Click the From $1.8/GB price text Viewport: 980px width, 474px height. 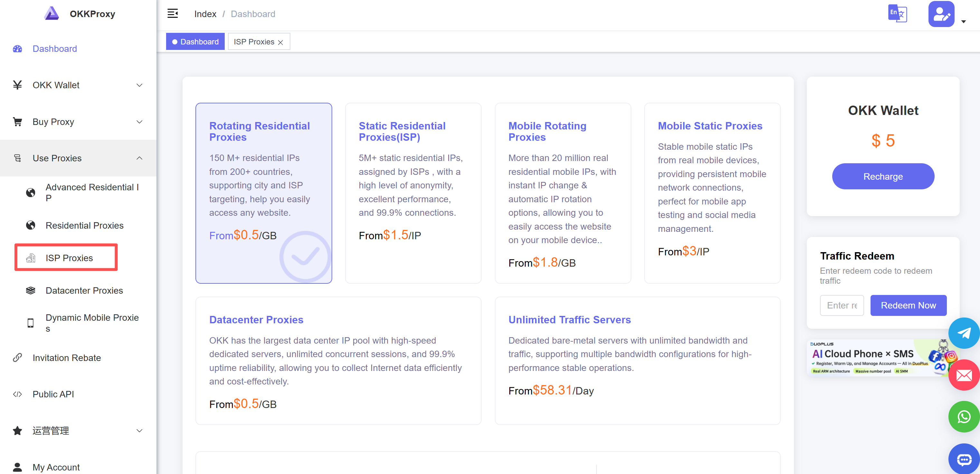[542, 262]
